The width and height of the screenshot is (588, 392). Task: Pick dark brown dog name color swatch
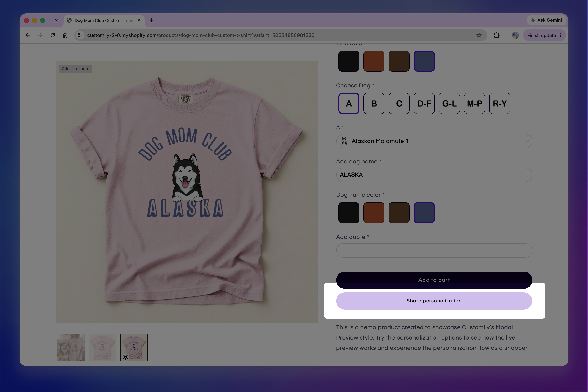click(x=399, y=213)
